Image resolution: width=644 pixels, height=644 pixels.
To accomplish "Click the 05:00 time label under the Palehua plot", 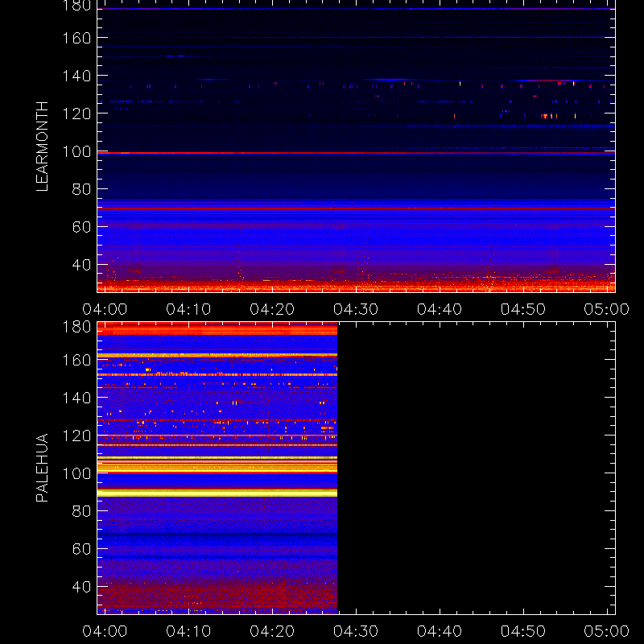I will click(x=607, y=631).
